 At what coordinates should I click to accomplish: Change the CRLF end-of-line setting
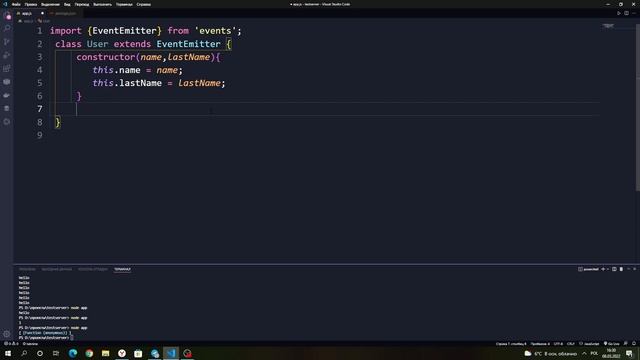pos(571,344)
